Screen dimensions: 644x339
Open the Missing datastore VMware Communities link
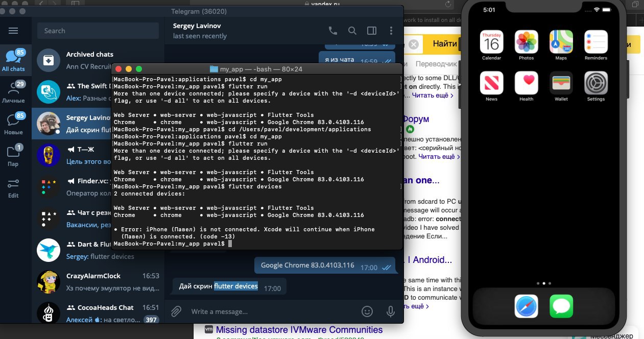[x=299, y=330]
